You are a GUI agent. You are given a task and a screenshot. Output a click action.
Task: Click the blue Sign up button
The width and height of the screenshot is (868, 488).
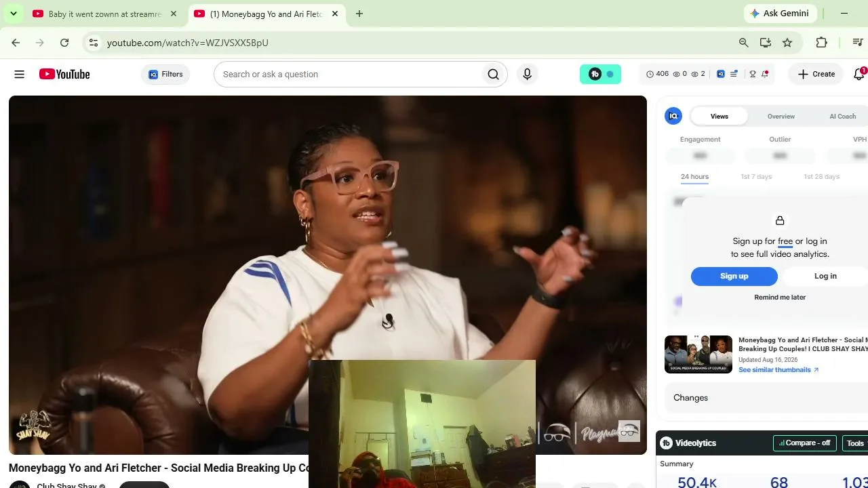pyautogui.click(x=734, y=277)
